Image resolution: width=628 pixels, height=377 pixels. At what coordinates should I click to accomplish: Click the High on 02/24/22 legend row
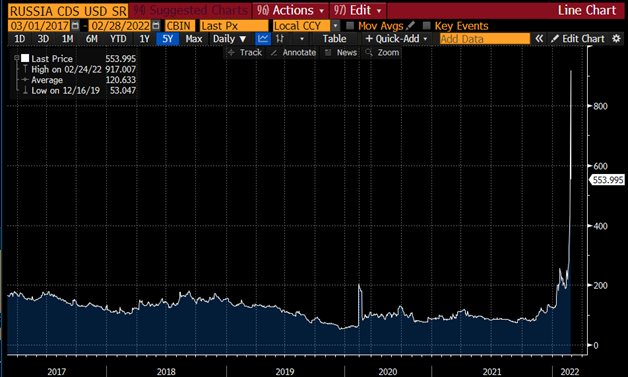79,69
